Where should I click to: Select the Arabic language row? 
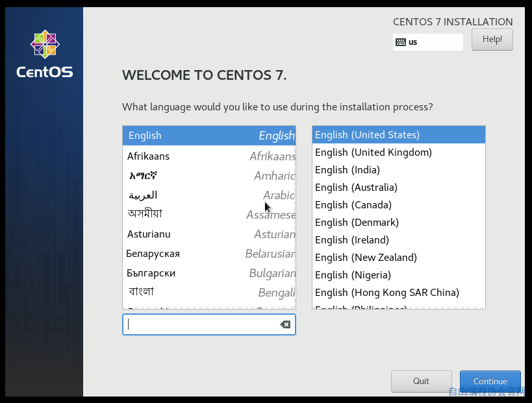click(x=209, y=195)
